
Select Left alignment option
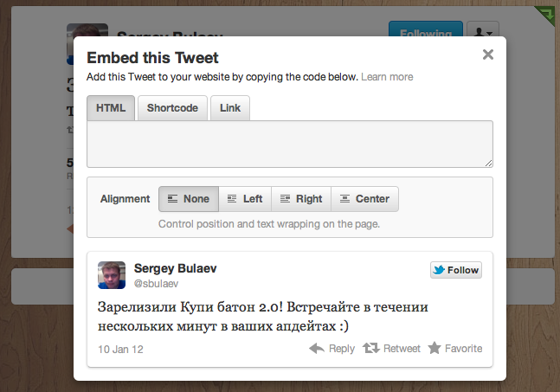click(x=245, y=199)
